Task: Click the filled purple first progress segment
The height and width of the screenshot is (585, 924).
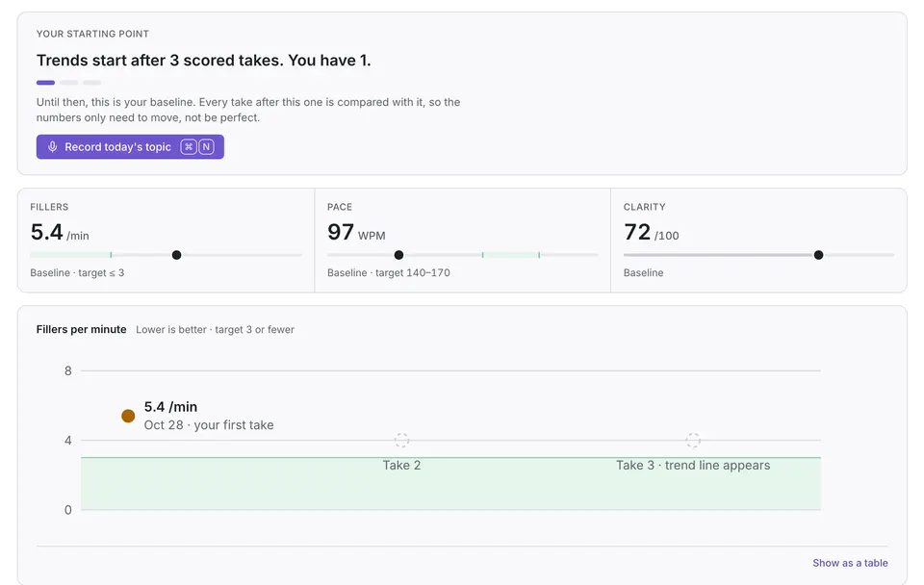Action: click(x=45, y=83)
